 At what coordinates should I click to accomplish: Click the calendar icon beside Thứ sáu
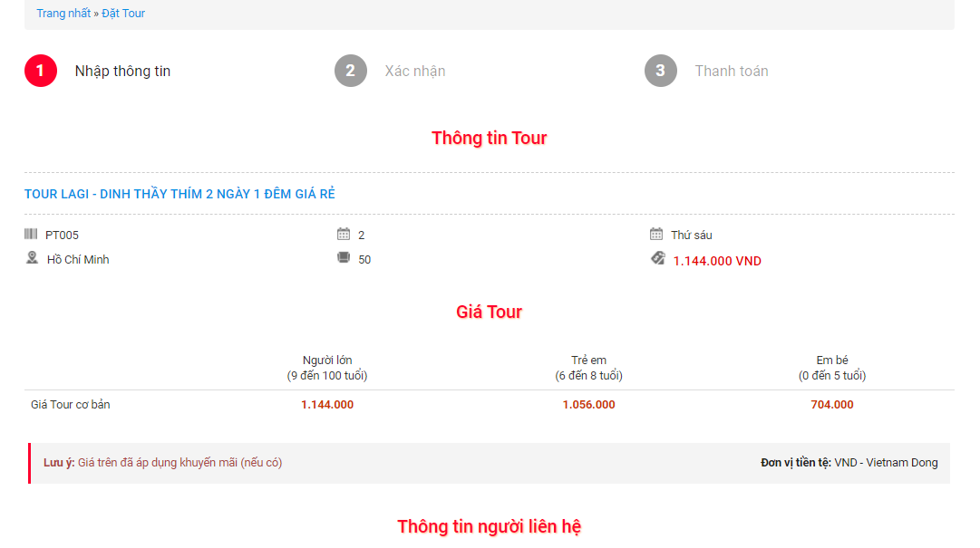(656, 234)
